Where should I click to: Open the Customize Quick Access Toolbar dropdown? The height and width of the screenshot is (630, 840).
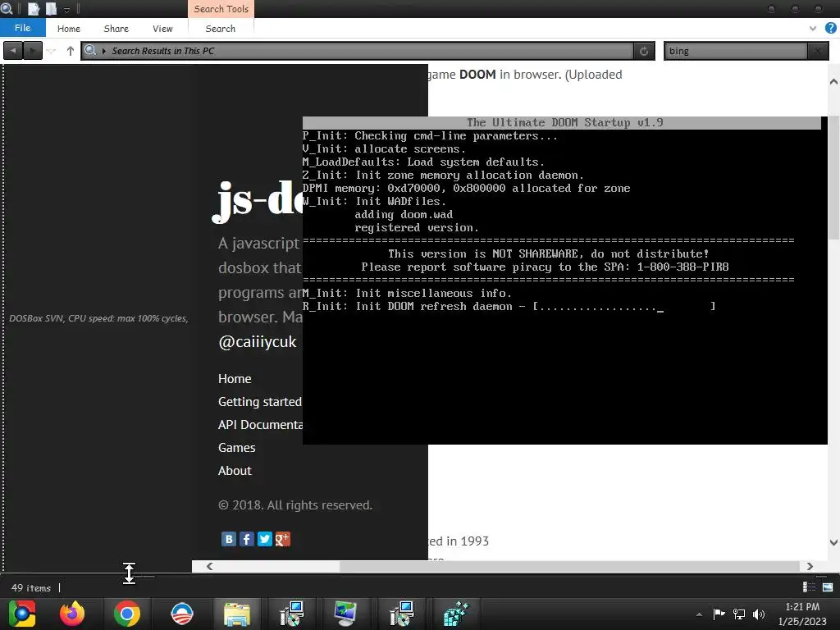67,10
